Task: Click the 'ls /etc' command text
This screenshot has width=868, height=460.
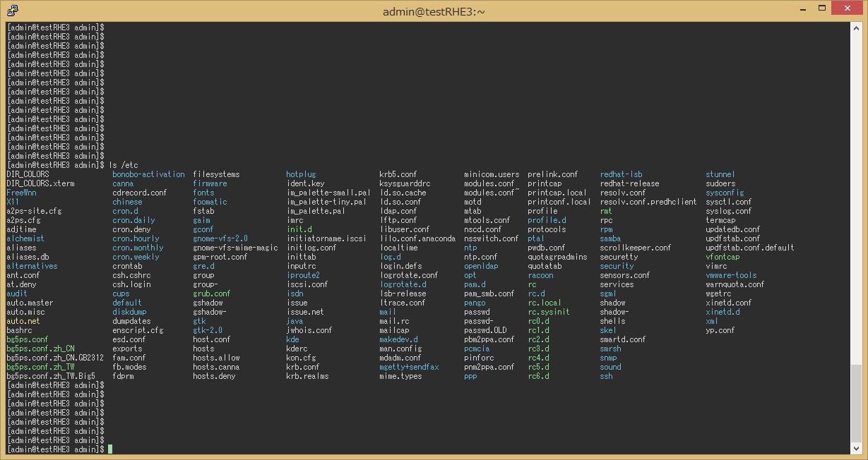Action: tap(124, 165)
